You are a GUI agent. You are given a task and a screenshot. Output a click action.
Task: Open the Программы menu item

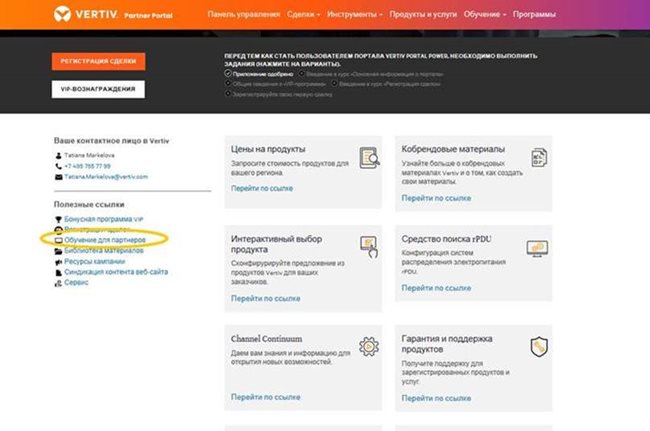click(534, 15)
